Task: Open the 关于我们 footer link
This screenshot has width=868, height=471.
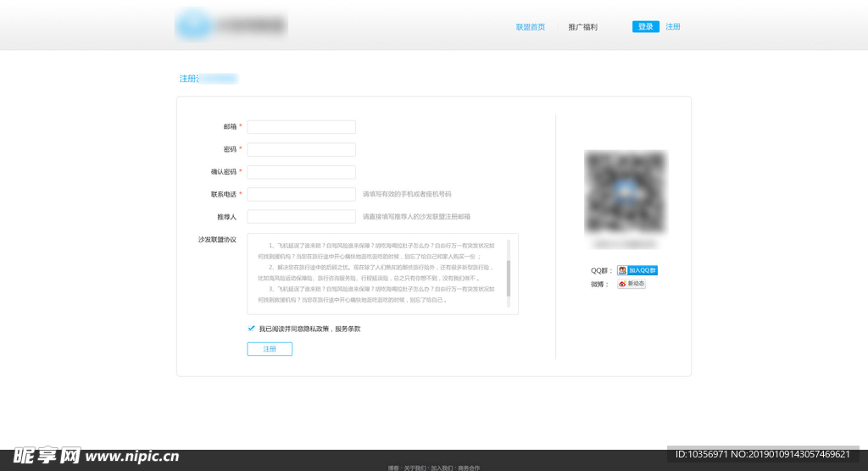Action: click(415, 468)
